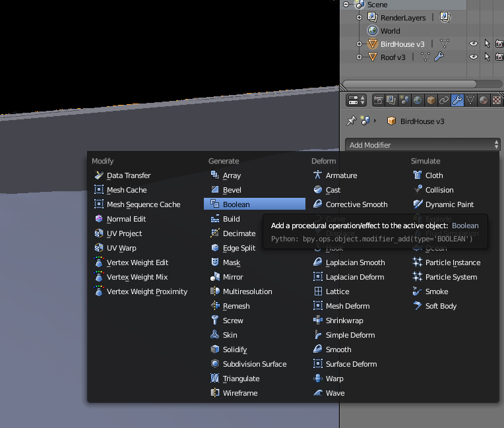The image size is (504, 428).
Task: Open the Render properties tab icon
Action: click(378, 100)
